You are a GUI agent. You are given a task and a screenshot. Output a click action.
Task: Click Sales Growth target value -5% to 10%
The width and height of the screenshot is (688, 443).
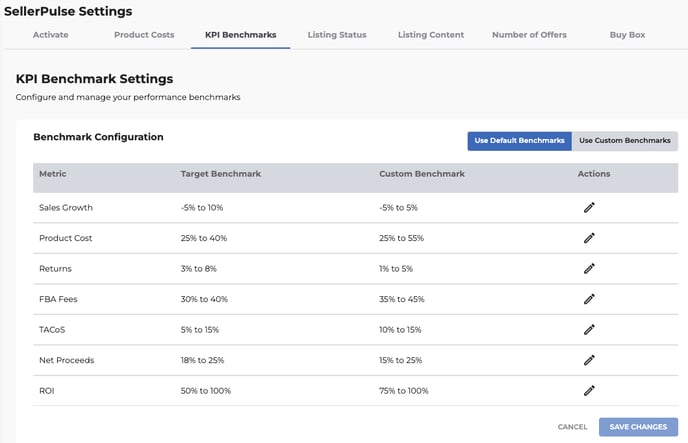[202, 207]
